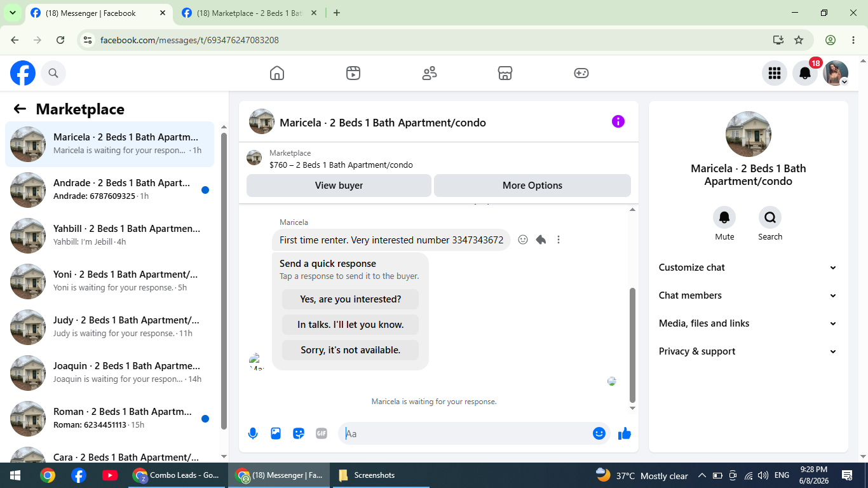Open the Windows notification center
This screenshot has height=488, width=868.
pos(847,475)
